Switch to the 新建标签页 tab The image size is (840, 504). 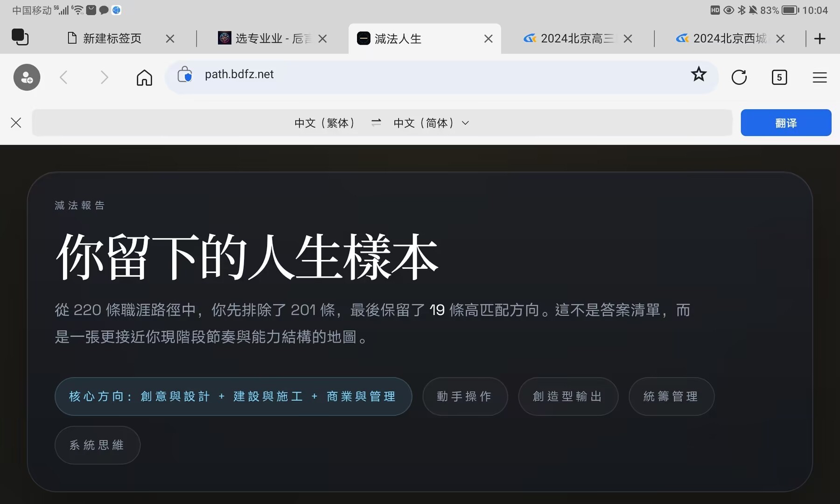tap(112, 39)
